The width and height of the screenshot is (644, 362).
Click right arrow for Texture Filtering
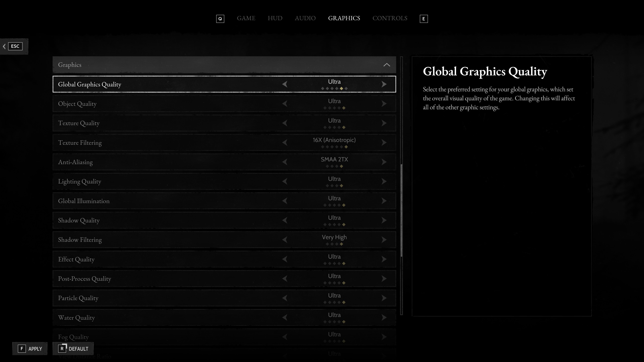pos(384,143)
